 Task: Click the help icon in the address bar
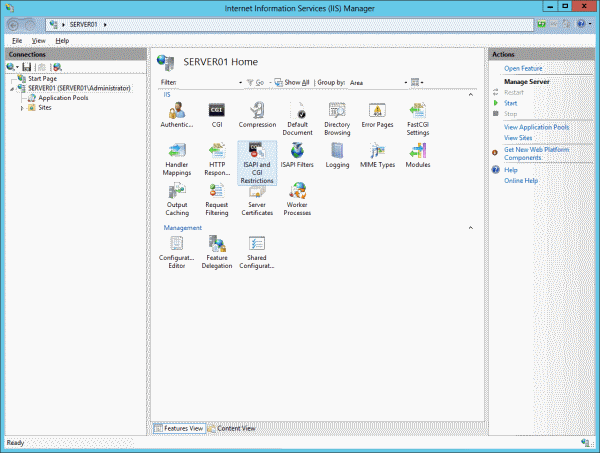pyautogui.click(x=581, y=24)
